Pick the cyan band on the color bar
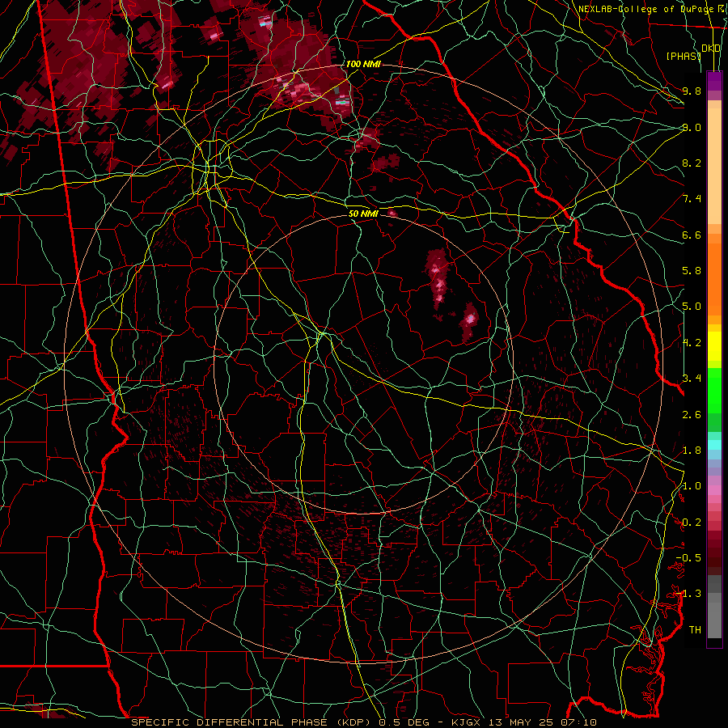The width and height of the screenshot is (728, 728). (x=714, y=445)
